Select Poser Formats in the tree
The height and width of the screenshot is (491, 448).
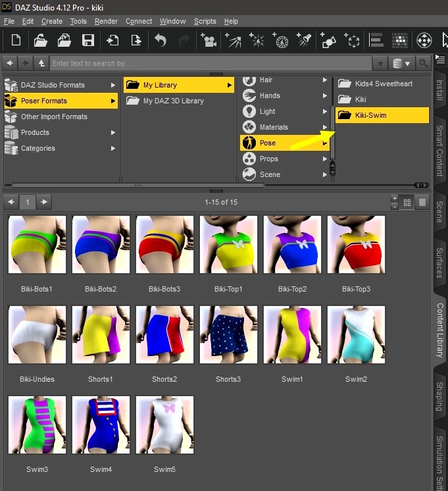(x=61, y=101)
